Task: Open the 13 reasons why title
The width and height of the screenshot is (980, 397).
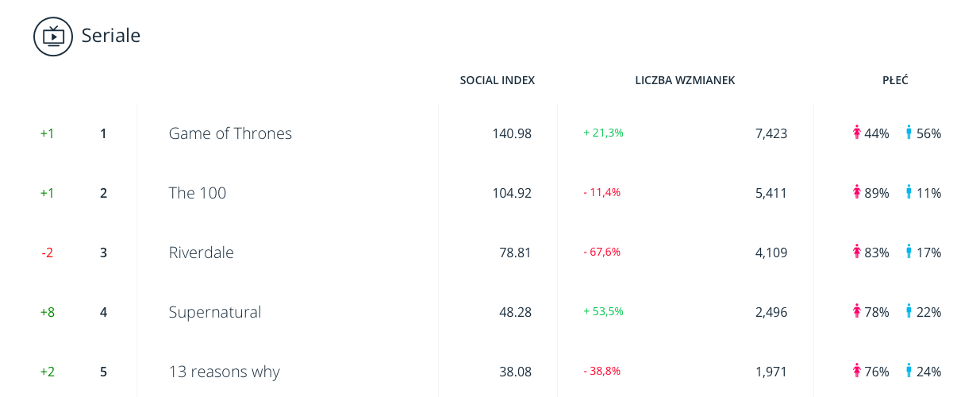Action: pyautogui.click(x=224, y=372)
